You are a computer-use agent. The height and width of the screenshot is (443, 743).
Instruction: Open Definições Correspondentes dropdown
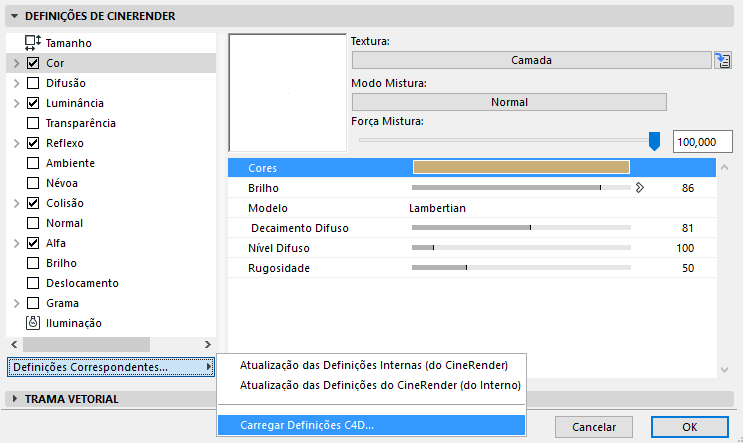(x=110, y=367)
